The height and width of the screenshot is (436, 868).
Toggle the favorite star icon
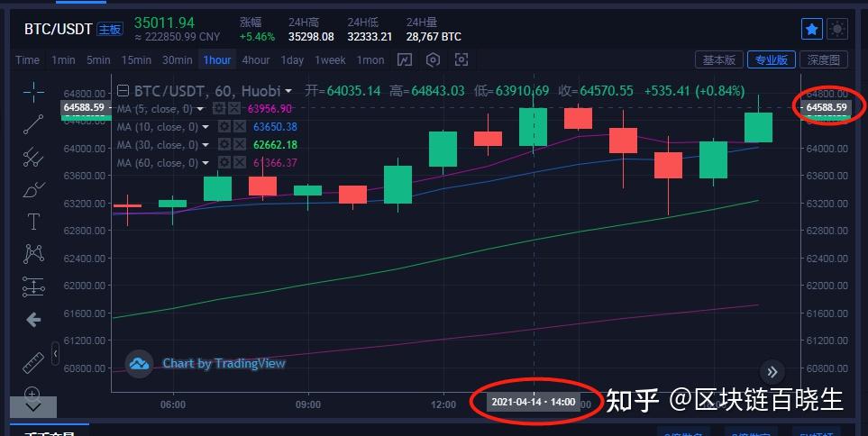coord(811,29)
